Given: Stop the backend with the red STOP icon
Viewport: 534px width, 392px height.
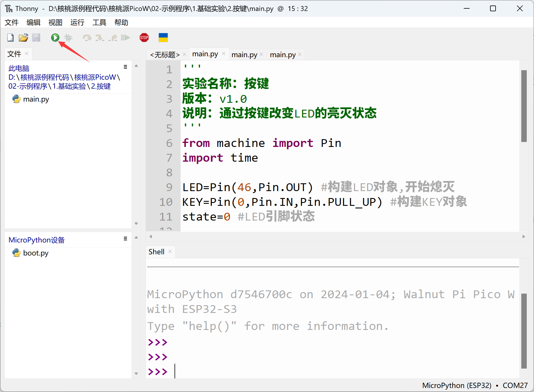Looking at the screenshot, I should (144, 38).
